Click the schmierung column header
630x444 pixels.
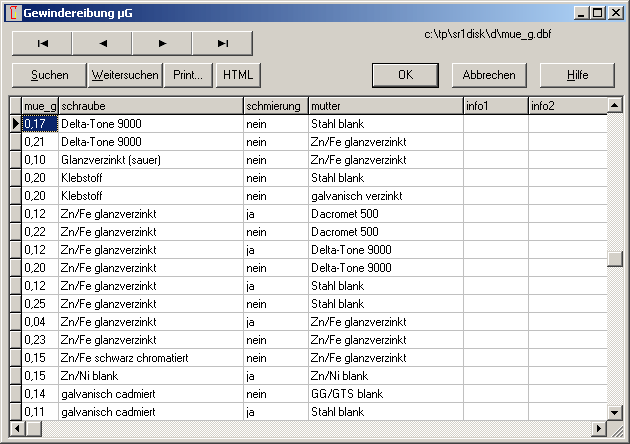click(275, 105)
